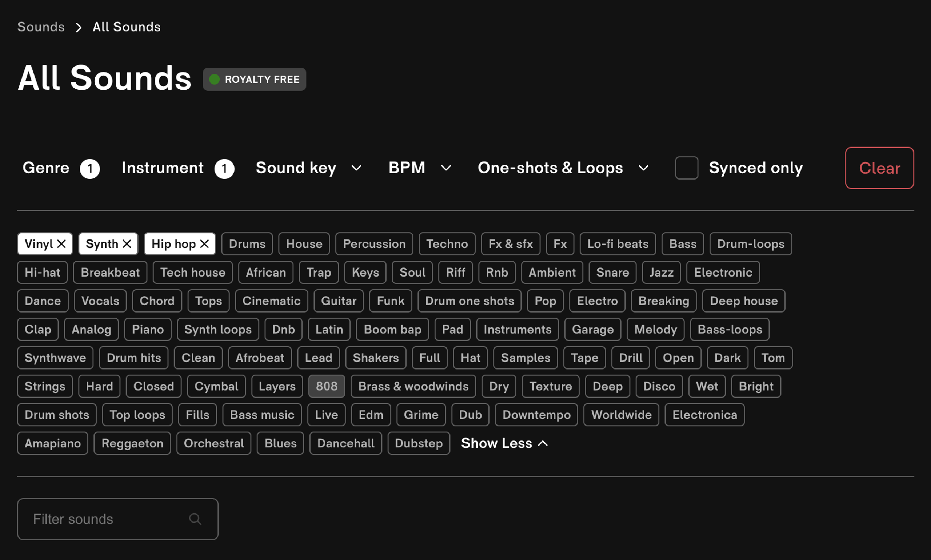The image size is (931, 560).
Task: Click the search magnifier in Filter sounds
Action: tap(196, 519)
